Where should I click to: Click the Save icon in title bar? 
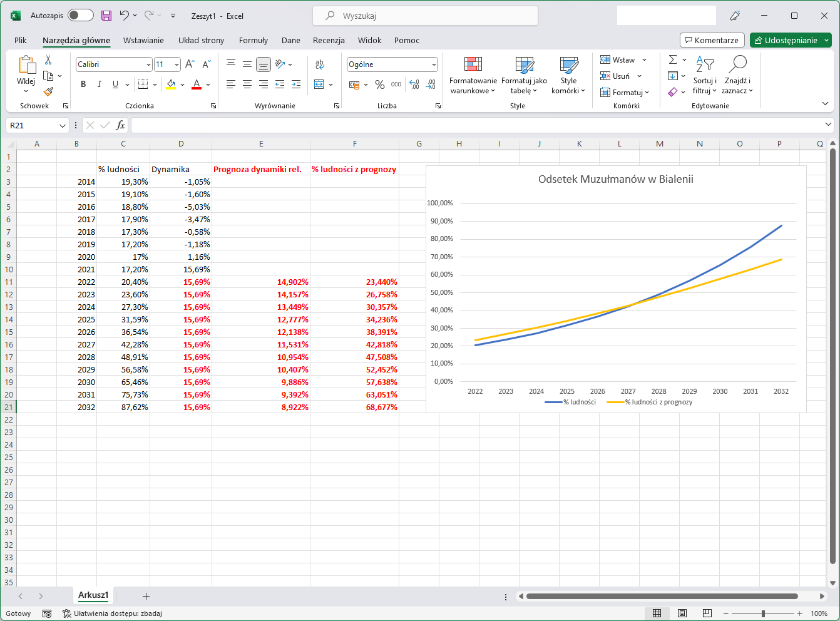coord(106,16)
